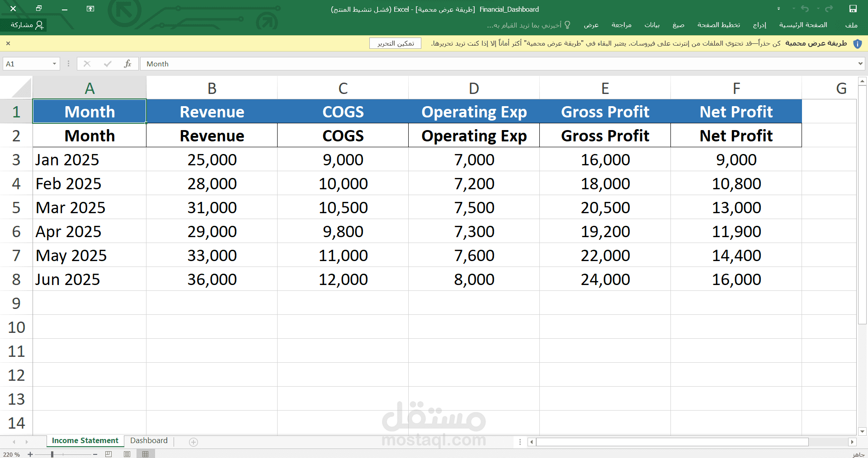Screen dimensions: 868x458
Task: Zoom in using the plus icon
Action: tap(30, 454)
